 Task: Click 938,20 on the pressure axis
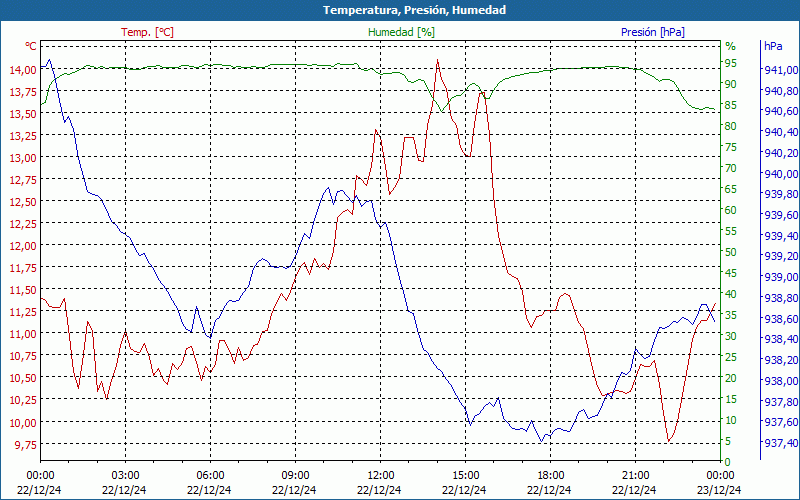tap(780, 360)
